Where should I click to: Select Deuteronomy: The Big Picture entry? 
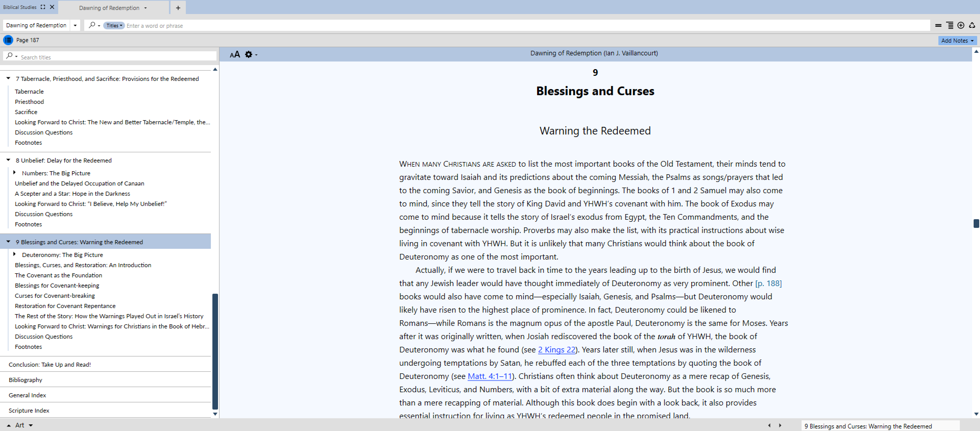tap(62, 255)
